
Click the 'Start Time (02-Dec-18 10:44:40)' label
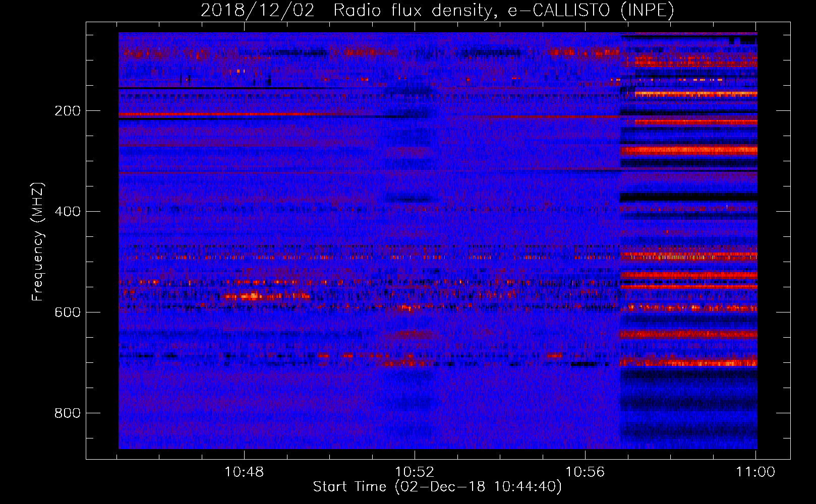coord(437,487)
